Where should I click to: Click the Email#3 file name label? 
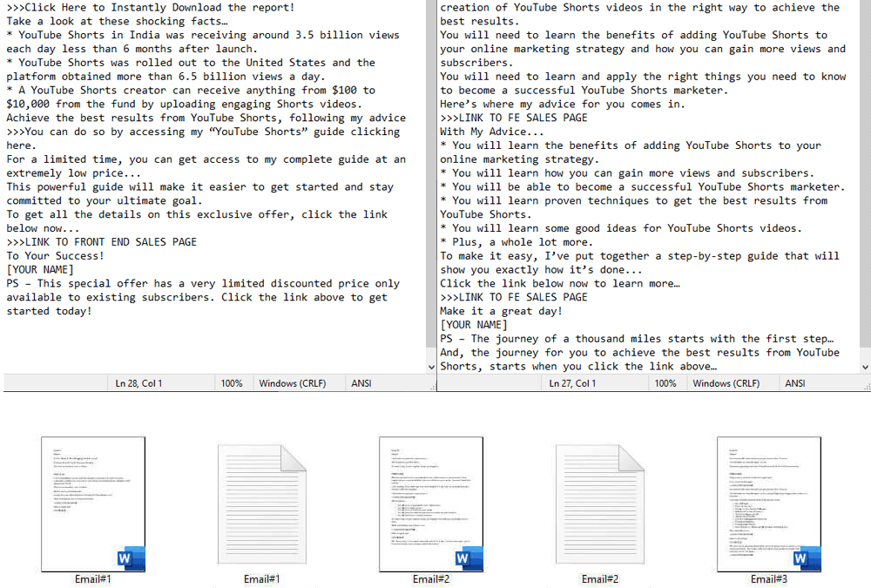769,579
